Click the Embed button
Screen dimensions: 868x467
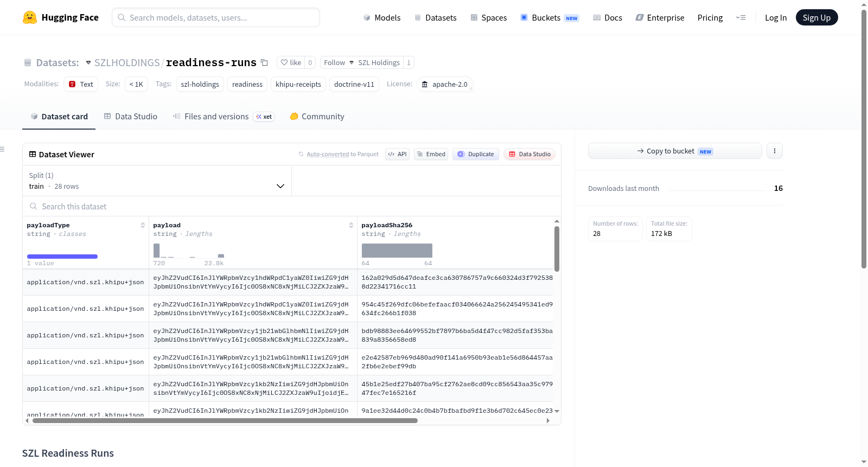pyautogui.click(x=431, y=154)
